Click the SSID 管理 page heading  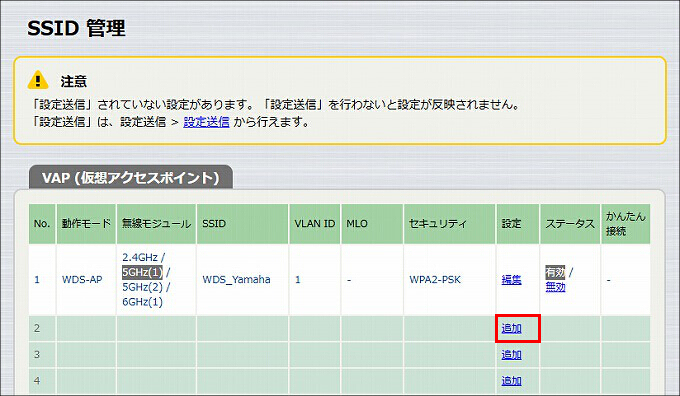[x=76, y=29]
